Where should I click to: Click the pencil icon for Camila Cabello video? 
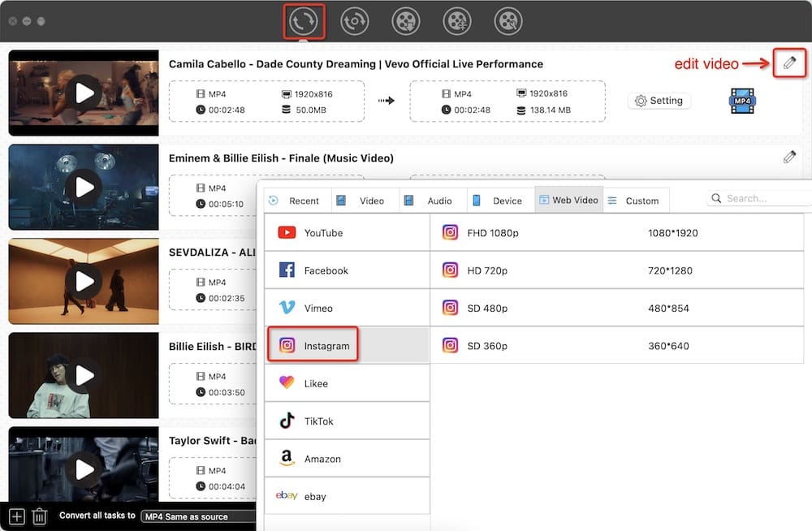789,63
